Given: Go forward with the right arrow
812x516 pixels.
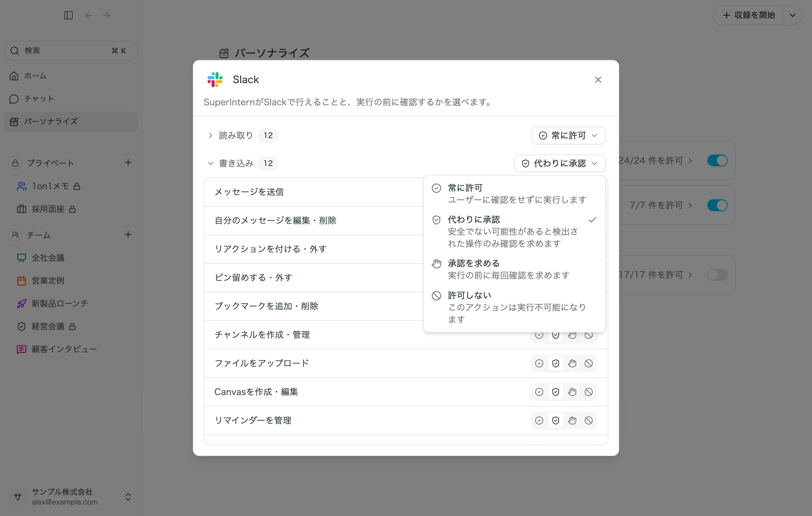Looking at the screenshot, I should click(107, 15).
